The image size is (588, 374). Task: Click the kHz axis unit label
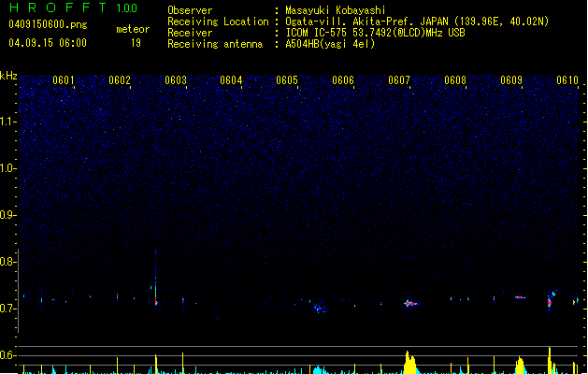click(x=8, y=76)
